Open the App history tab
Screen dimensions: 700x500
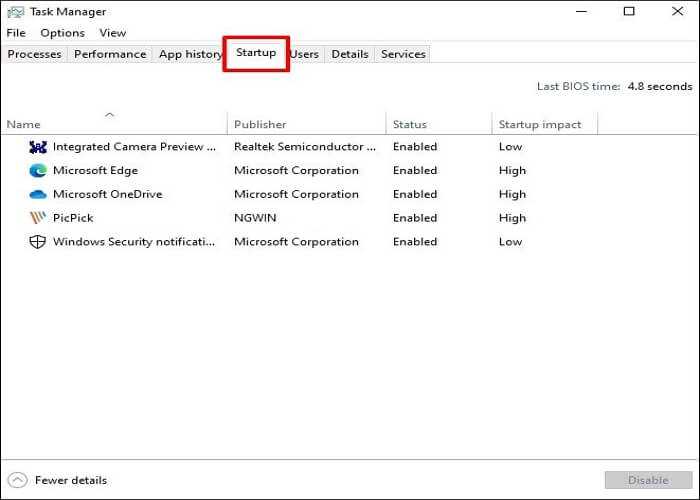point(190,54)
